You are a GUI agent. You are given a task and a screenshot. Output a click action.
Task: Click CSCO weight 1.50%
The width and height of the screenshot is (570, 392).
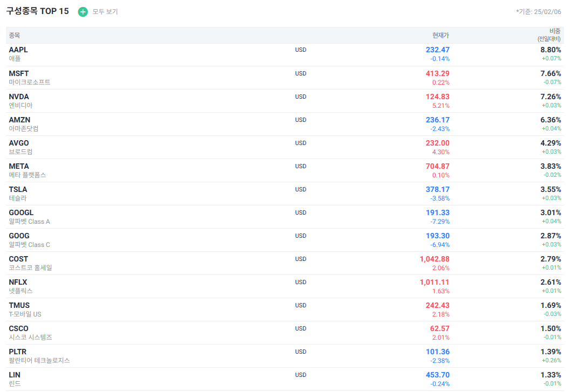(551, 329)
